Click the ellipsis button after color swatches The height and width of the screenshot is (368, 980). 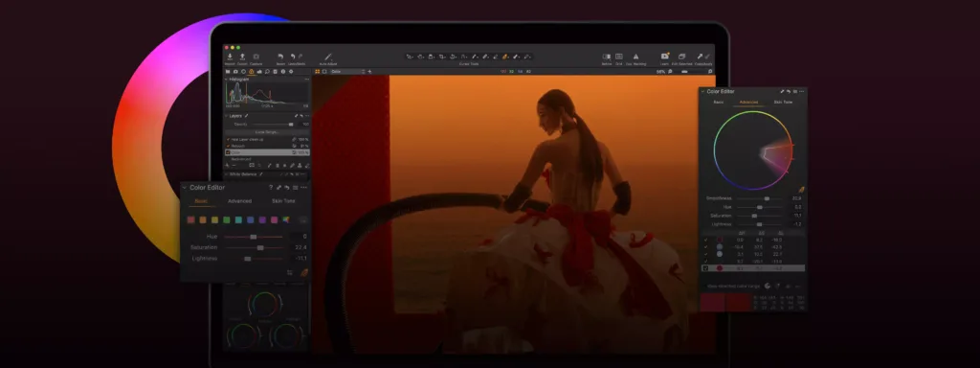pyautogui.click(x=303, y=219)
